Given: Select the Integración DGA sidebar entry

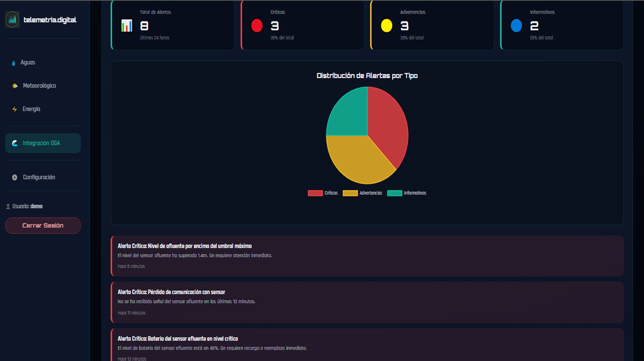Looking at the screenshot, I should [43, 143].
